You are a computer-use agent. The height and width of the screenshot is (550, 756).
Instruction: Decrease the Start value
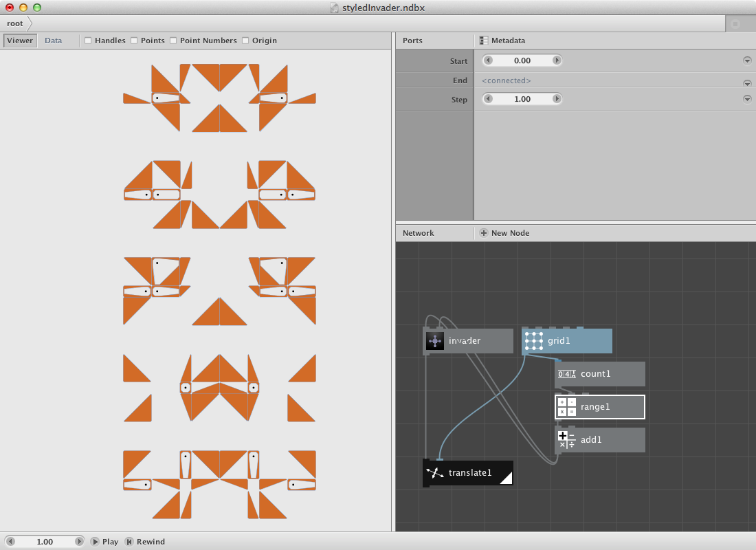point(489,60)
